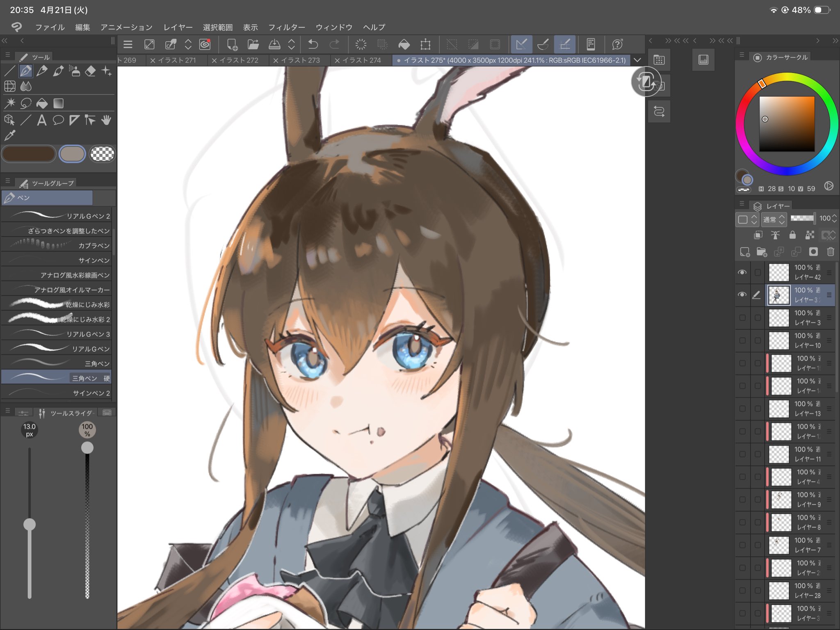Hide layer 42 using eye icon
Viewport: 840px width, 630px height.
[742, 272]
